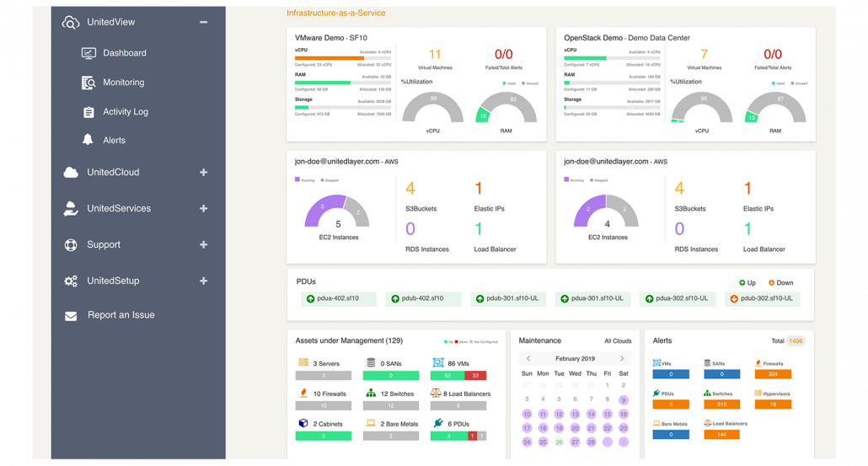868x466 pixels.
Task: Open the Dashboard menu item
Action: pos(125,53)
